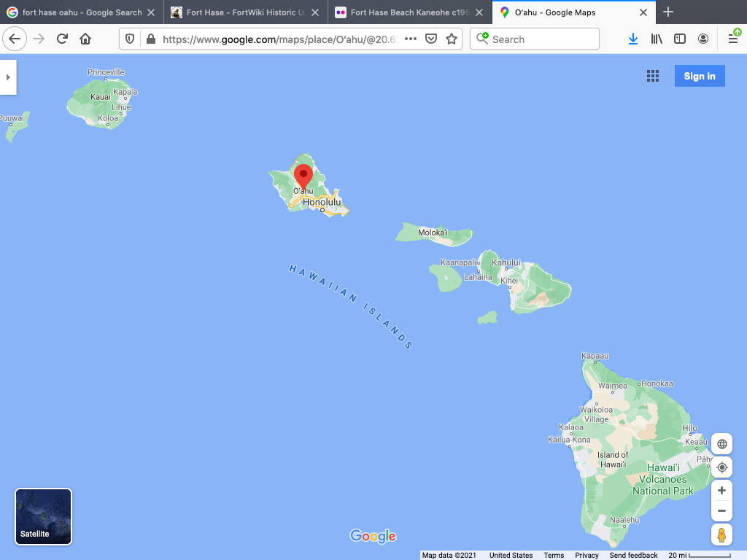747x560 pixels.
Task: Toggle the globe view button
Action: (721, 444)
